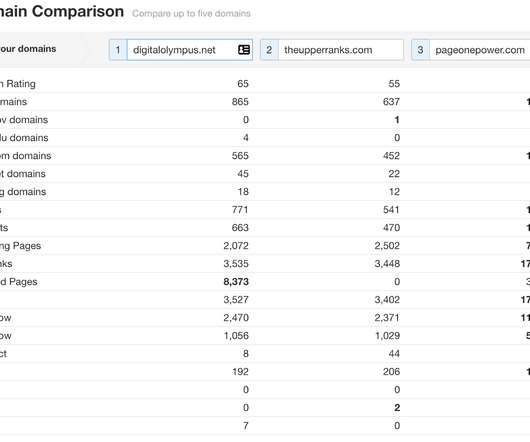Click the value 2,371
Screen dimensions: 530x442
coord(387,318)
